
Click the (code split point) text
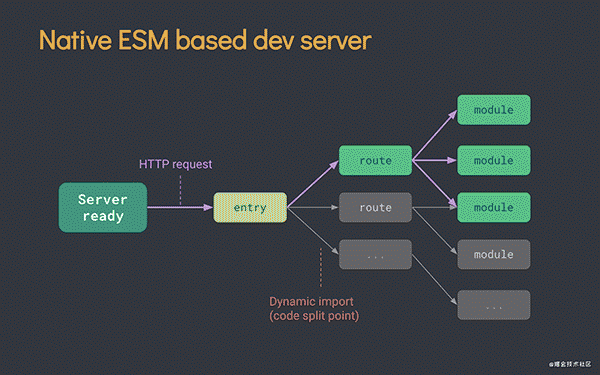pyautogui.click(x=314, y=316)
